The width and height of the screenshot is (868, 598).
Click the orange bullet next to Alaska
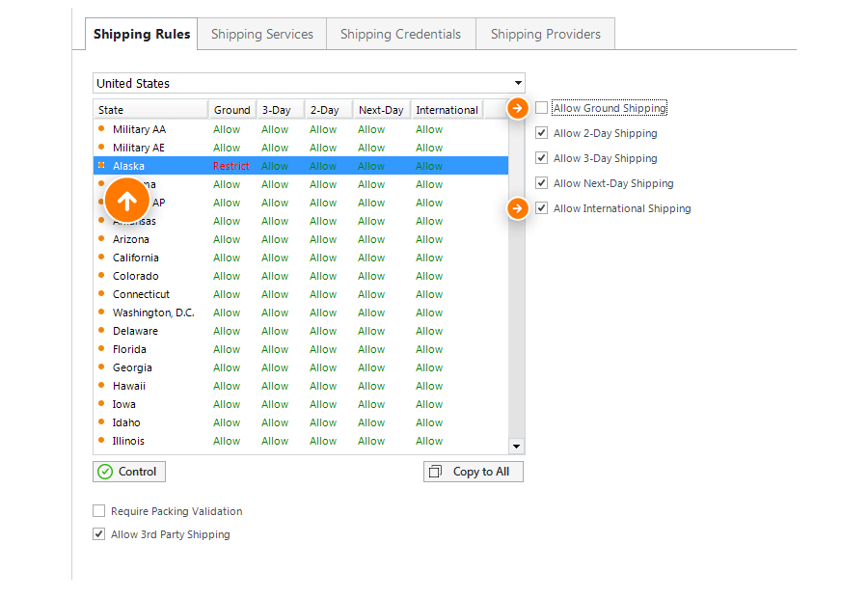[101, 165]
